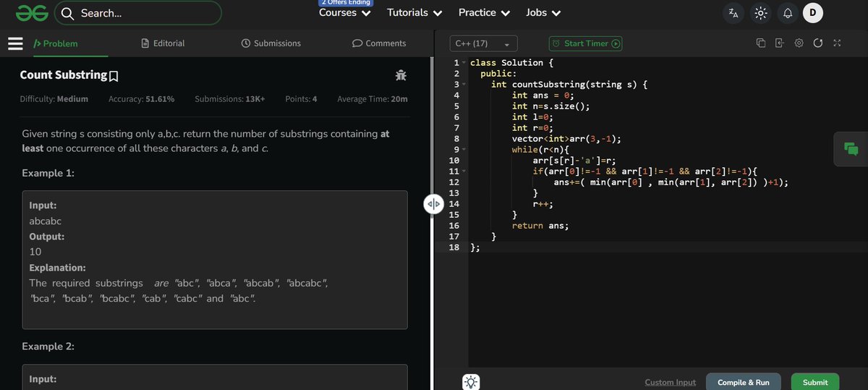The height and width of the screenshot is (390, 868).
Task: Click the 'Count Substring' title text
Action: (63, 75)
